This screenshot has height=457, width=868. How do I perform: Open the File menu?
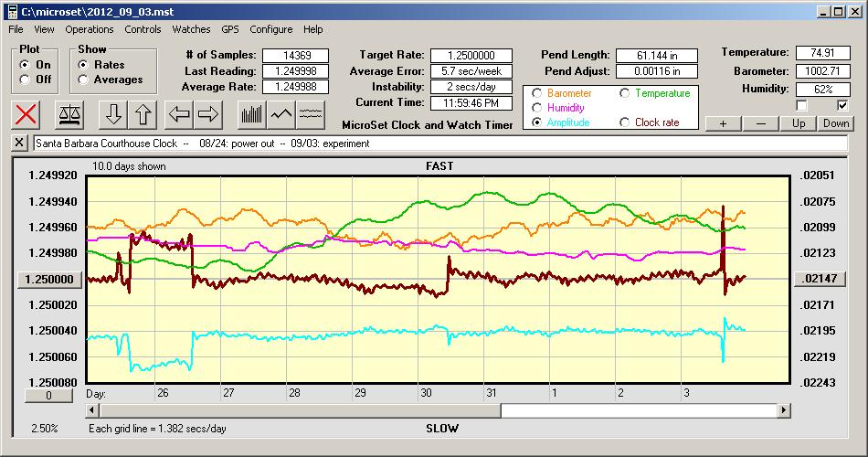click(16, 29)
